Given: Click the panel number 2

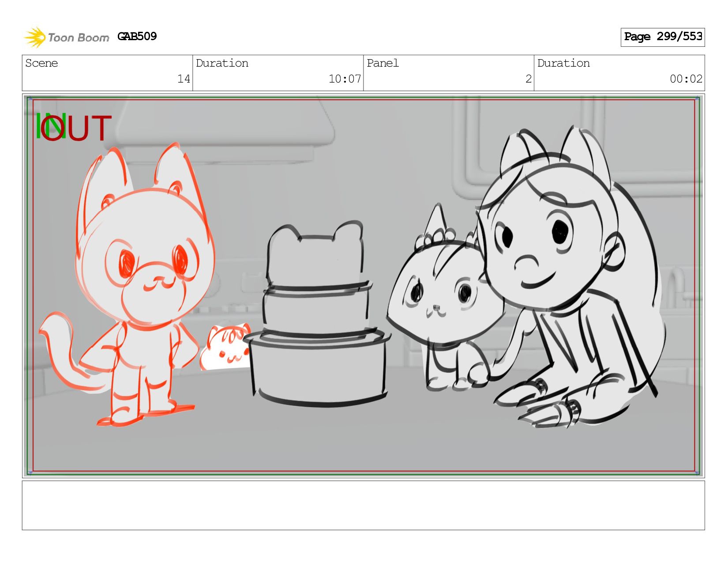Looking at the screenshot, I should tap(529, 79).
